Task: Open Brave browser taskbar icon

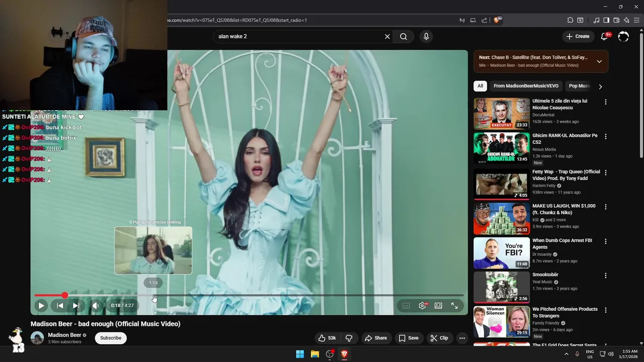Action: pos(345,354)
